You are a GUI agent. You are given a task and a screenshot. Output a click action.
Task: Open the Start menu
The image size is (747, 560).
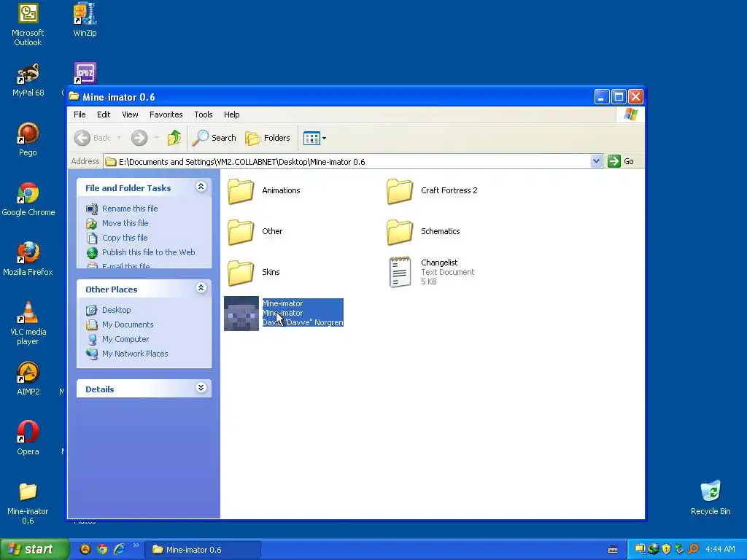click(34, 550)
